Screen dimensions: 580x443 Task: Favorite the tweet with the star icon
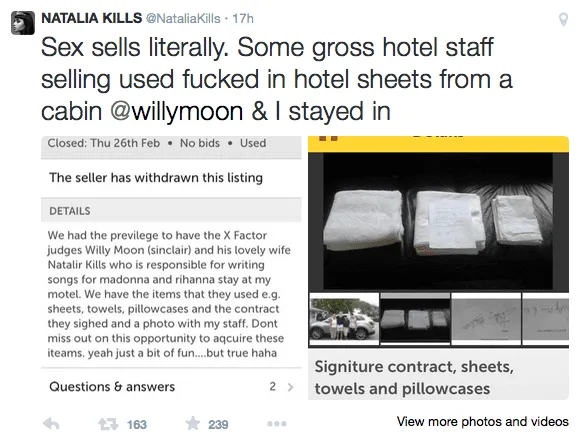click(x=193, y=423)
